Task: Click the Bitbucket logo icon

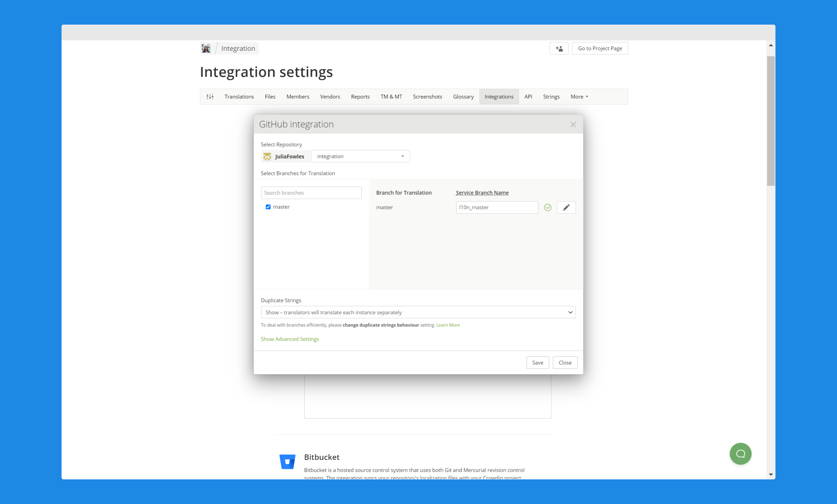Action: [287, 462]
